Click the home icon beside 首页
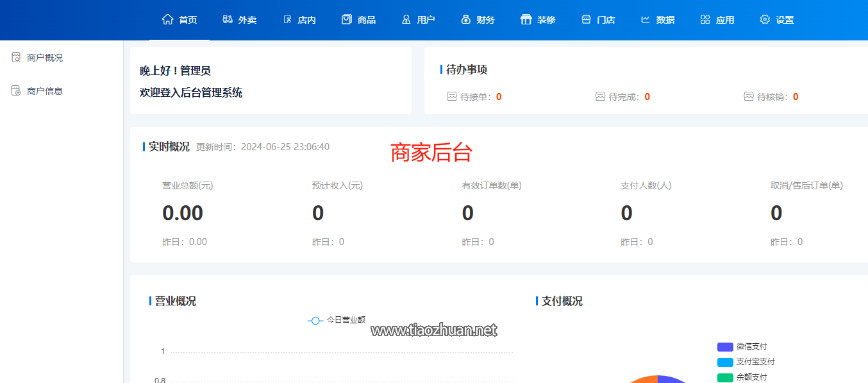The width and height of the screenshot is (868, 383). point(168,19)
